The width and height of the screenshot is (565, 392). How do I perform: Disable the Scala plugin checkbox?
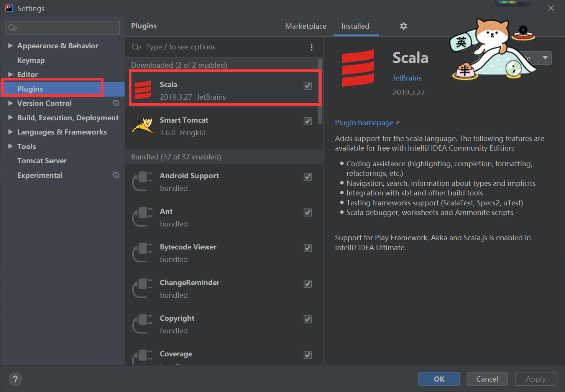308,85
